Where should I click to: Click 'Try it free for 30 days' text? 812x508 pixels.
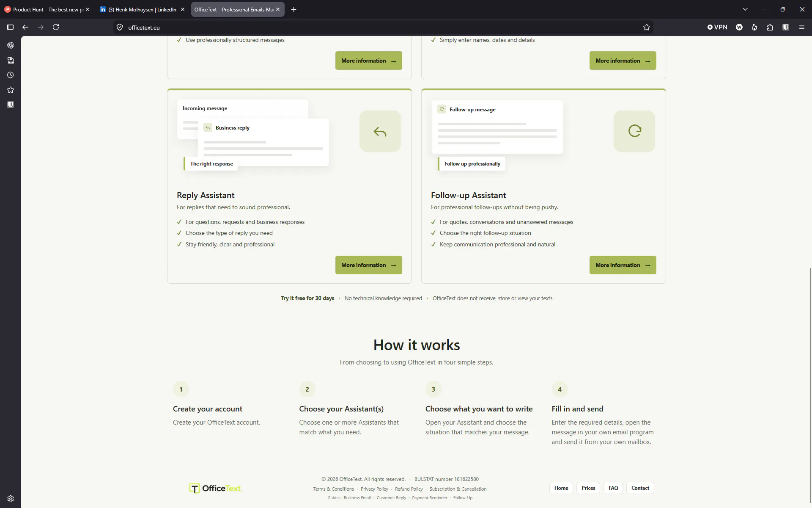click(x=307, y=298)
